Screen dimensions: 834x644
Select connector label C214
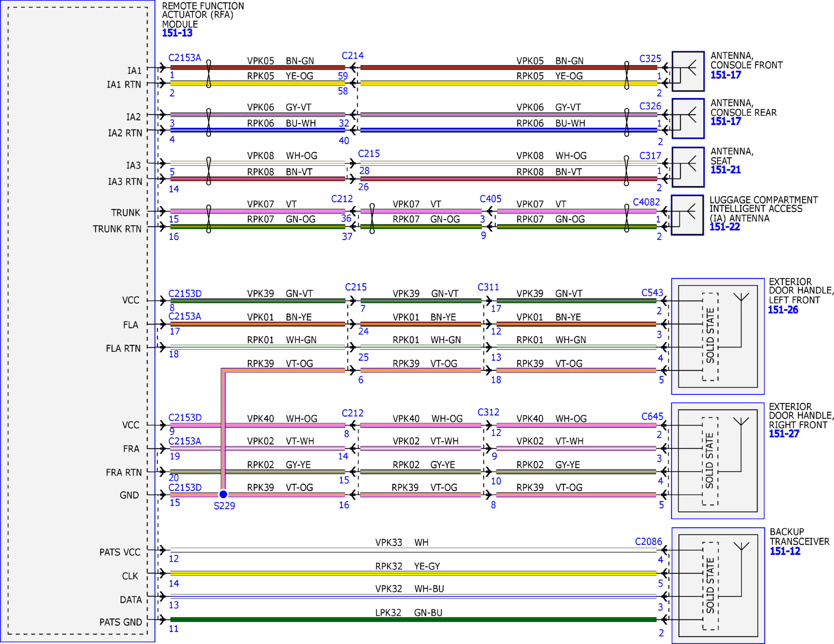(x=352, y=56)
